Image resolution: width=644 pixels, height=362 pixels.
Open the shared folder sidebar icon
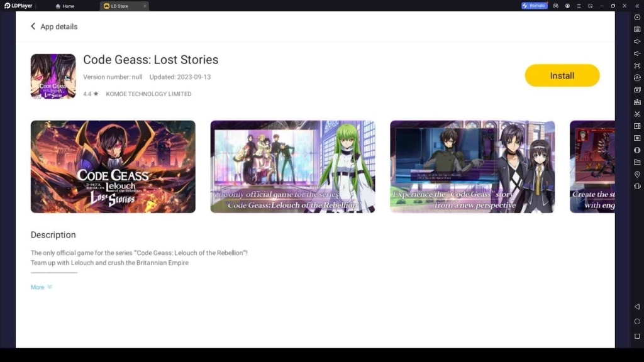637,162
